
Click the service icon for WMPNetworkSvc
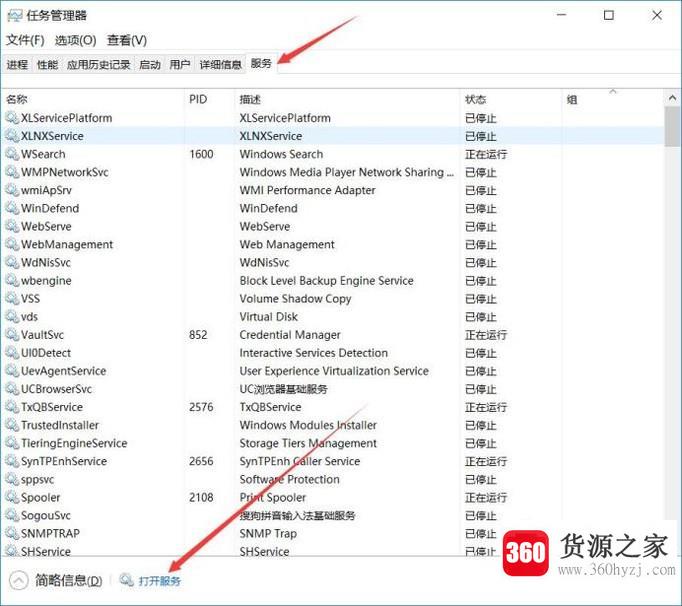point(12,172)
